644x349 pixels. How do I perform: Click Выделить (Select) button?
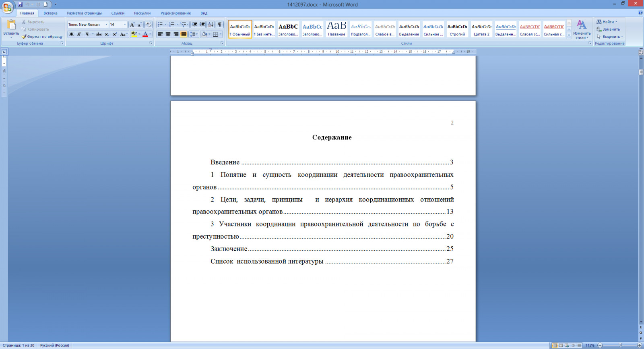coord(610,37)
